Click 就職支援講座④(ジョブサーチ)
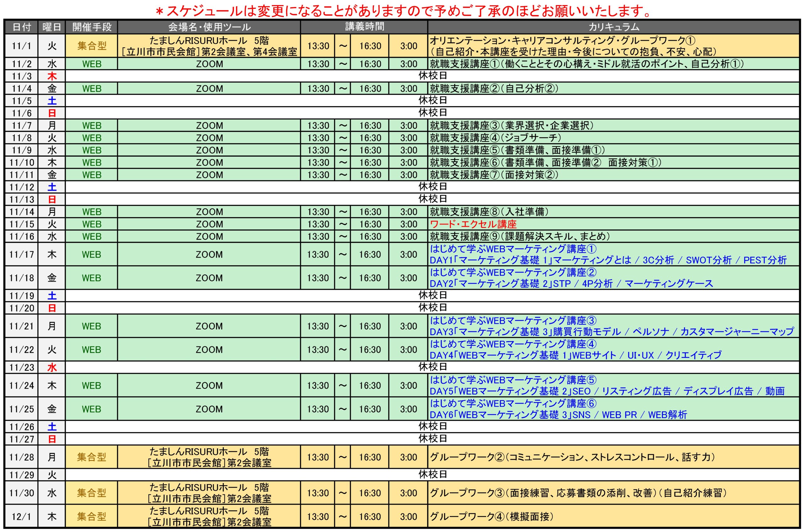 [496, 138]
